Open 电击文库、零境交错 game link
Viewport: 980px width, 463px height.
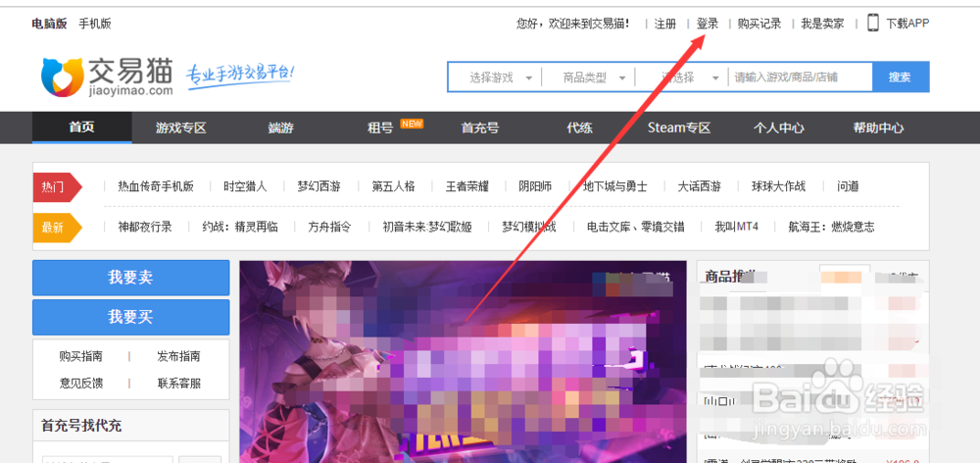tap(636, 227)
